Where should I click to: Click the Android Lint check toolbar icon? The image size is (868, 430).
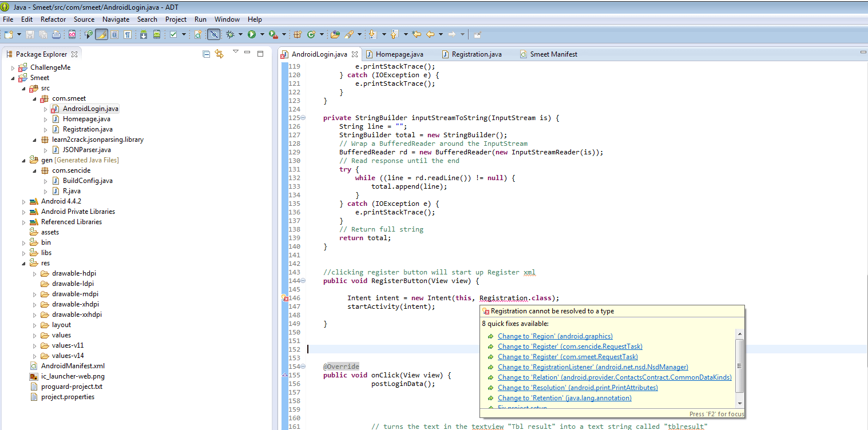pos(173,35)
